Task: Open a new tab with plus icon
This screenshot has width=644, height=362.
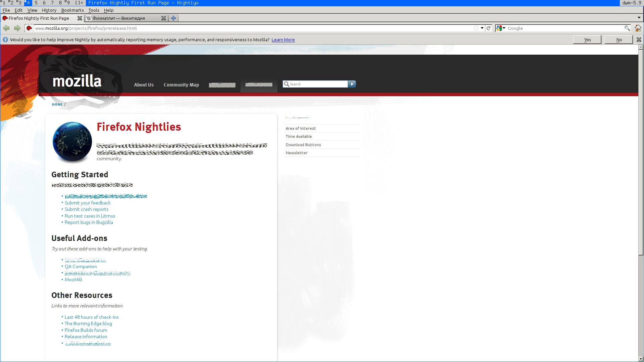Action: tap(173, 18)
